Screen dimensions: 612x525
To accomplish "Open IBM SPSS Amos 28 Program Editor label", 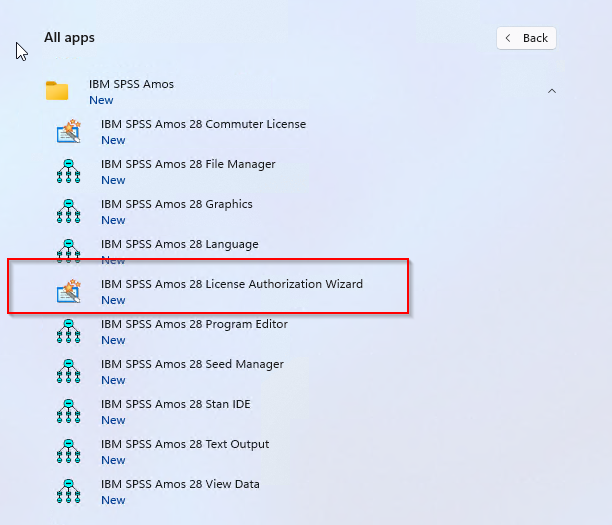I will pos(194,325).
